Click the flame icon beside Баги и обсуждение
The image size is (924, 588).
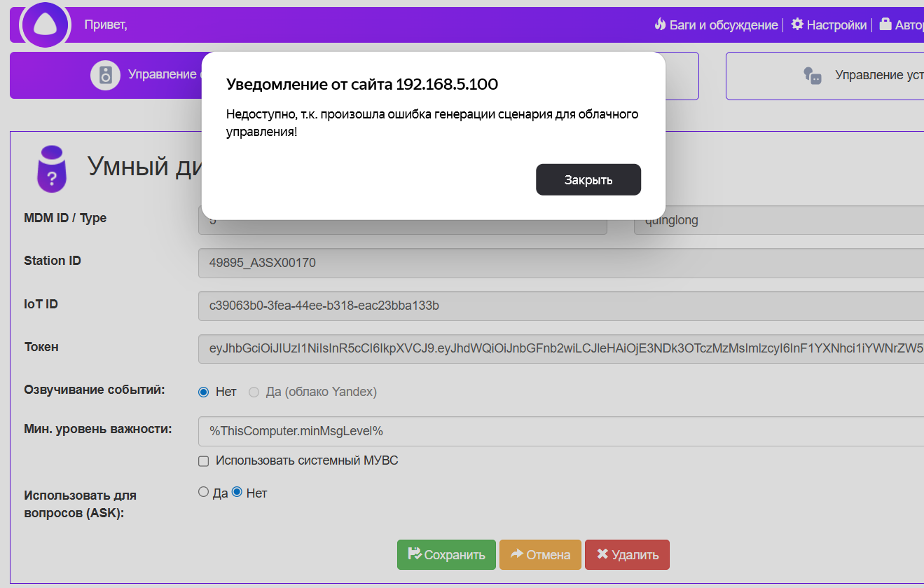660,25
